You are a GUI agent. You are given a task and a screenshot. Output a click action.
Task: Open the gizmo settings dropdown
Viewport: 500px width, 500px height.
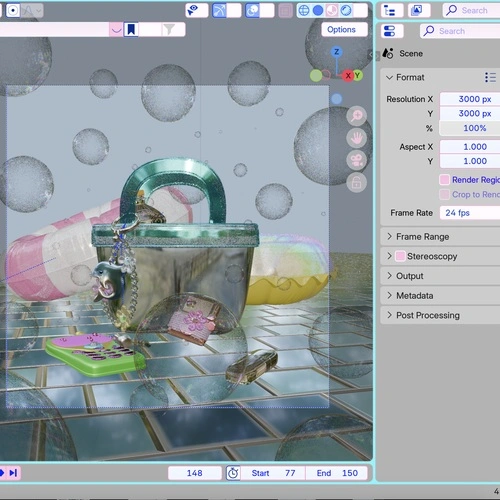[x=234, y=11]
